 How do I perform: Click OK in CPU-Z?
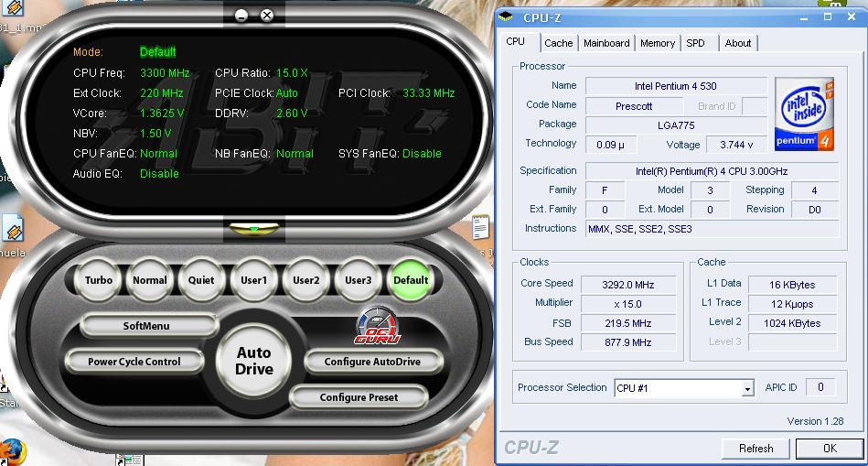point(830,449)
